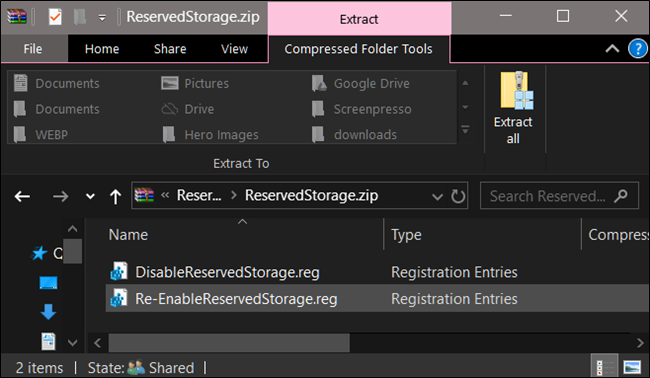
Task: Switch to Large icons view layout icon
Action: point(632,367)
